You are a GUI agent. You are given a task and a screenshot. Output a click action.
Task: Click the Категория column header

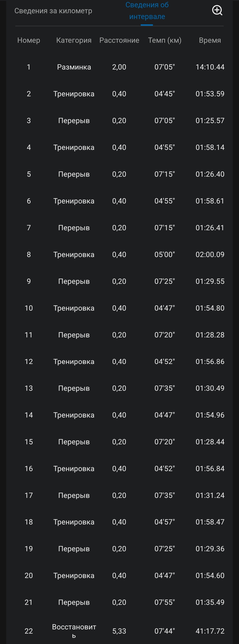click(74, 40)
